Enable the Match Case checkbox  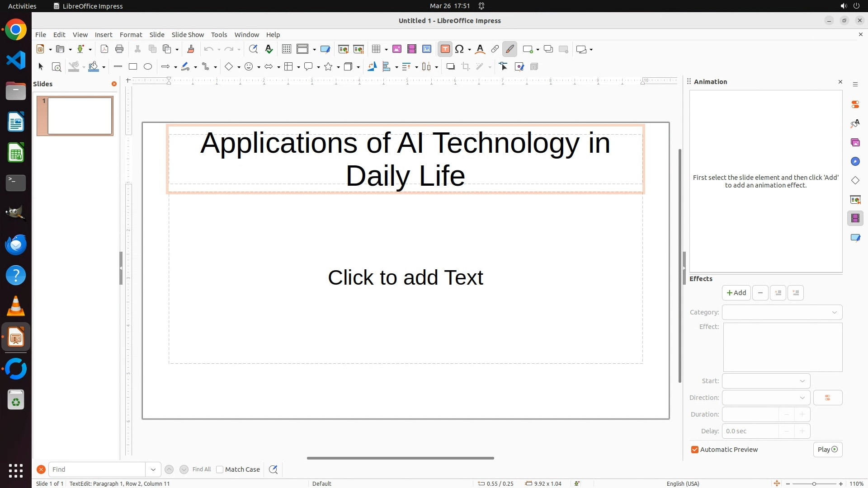tap(220, 469)
